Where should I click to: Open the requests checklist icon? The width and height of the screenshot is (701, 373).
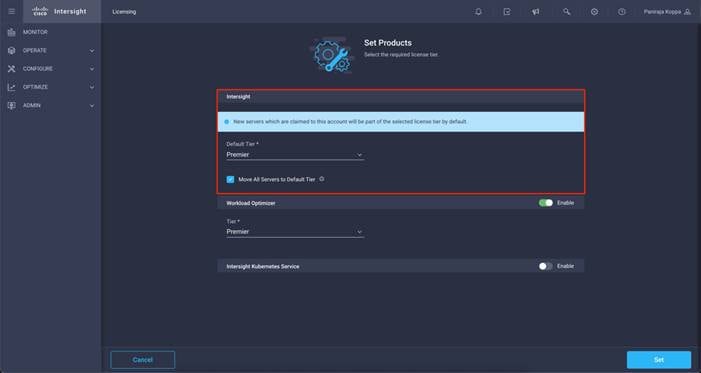pos(507,12)
